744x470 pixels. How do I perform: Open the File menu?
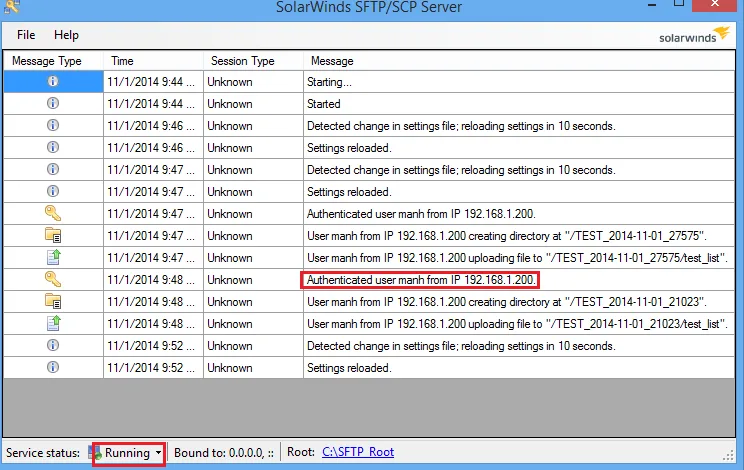click(x=26, y=35)
